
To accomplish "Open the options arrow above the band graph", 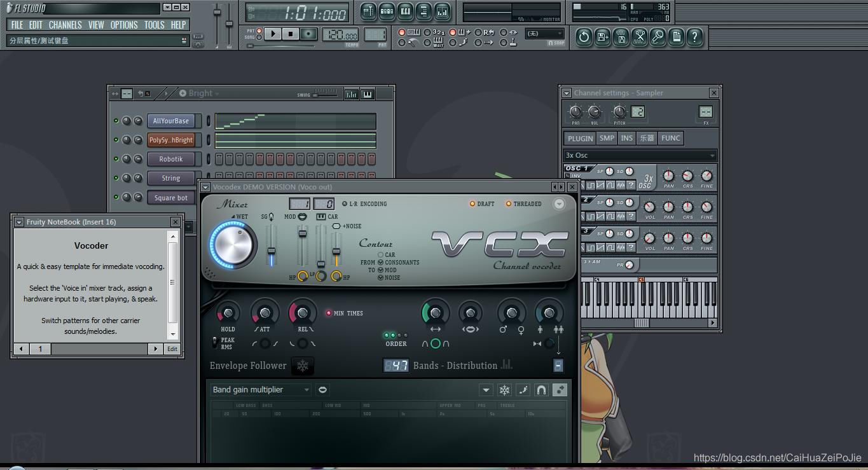I will (486, 390).
